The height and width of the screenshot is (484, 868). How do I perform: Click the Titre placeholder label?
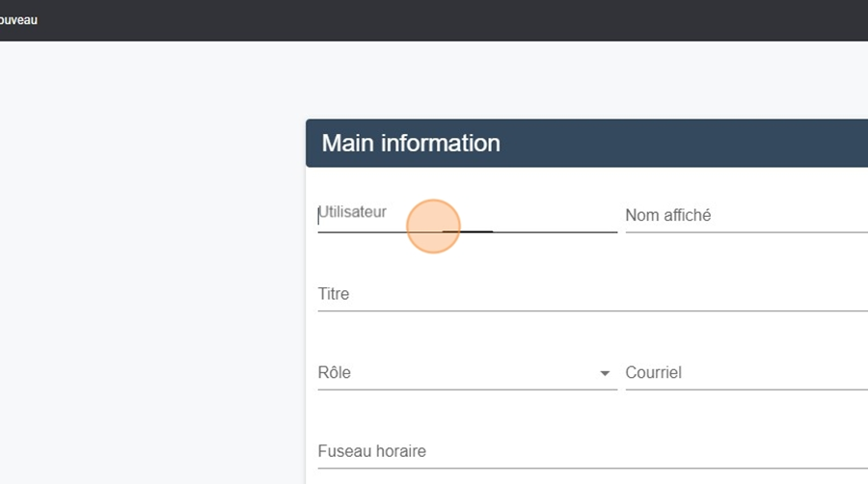tap(334, 294)
